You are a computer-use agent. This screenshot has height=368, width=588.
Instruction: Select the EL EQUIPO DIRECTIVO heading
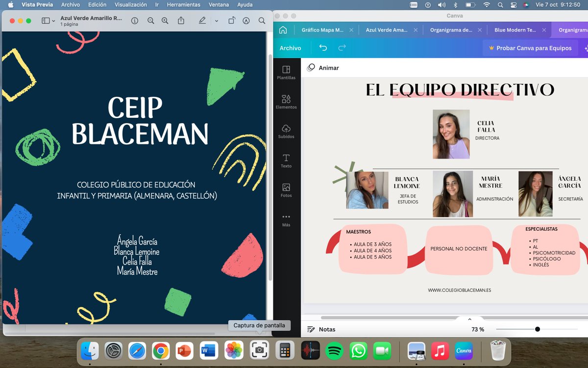(460, 90)
